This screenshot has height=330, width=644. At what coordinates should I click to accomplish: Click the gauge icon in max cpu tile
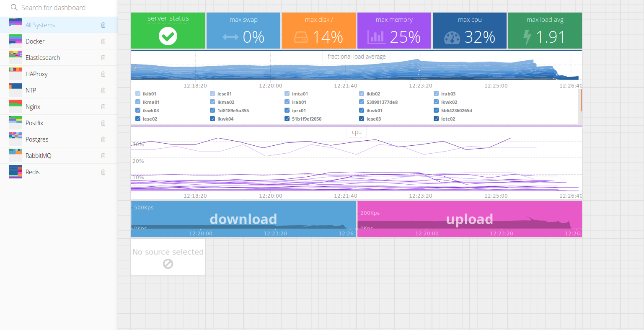(452, 38)
